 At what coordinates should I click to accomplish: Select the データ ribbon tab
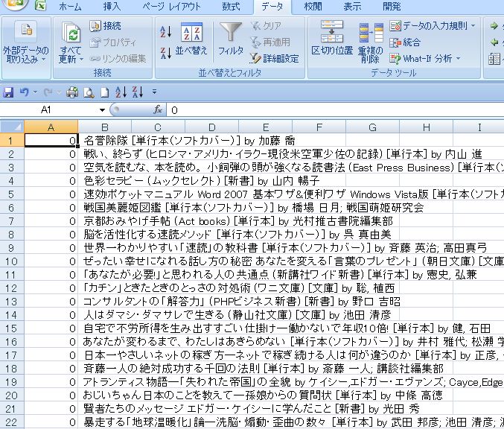coord(272,7)
